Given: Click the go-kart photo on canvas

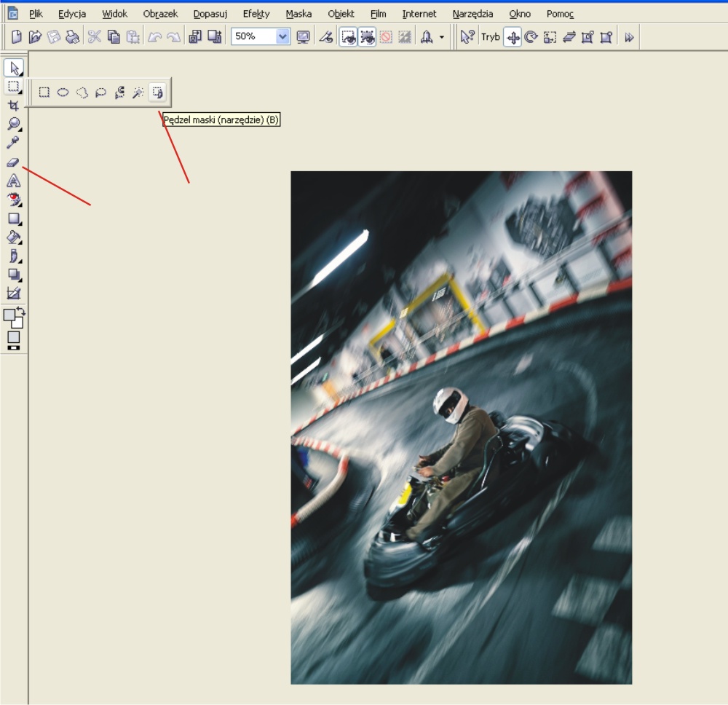Looking at the screenshot, I should [x=461, y=428].
